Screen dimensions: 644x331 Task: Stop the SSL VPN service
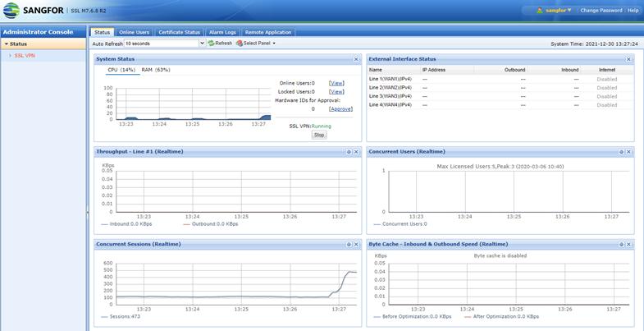click(318, 135)
